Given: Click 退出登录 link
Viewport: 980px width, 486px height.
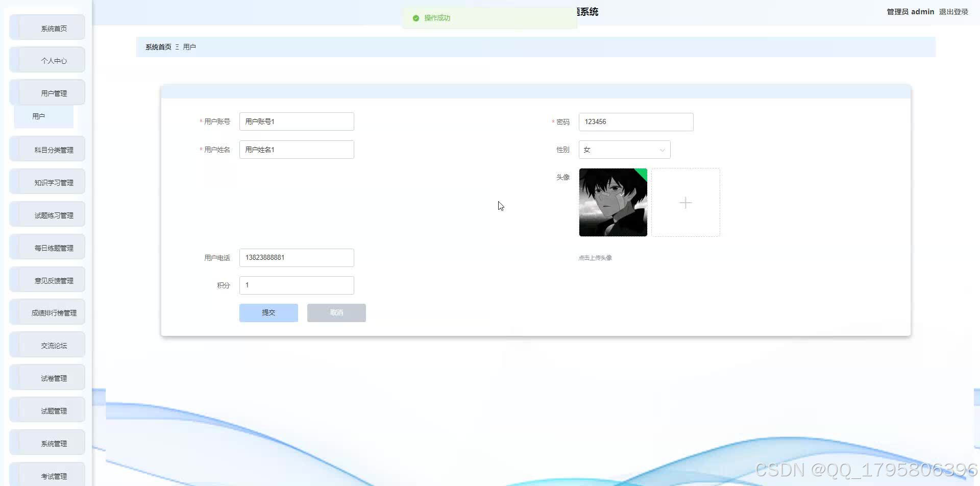Looking at the screenshot, I should 953,12.
